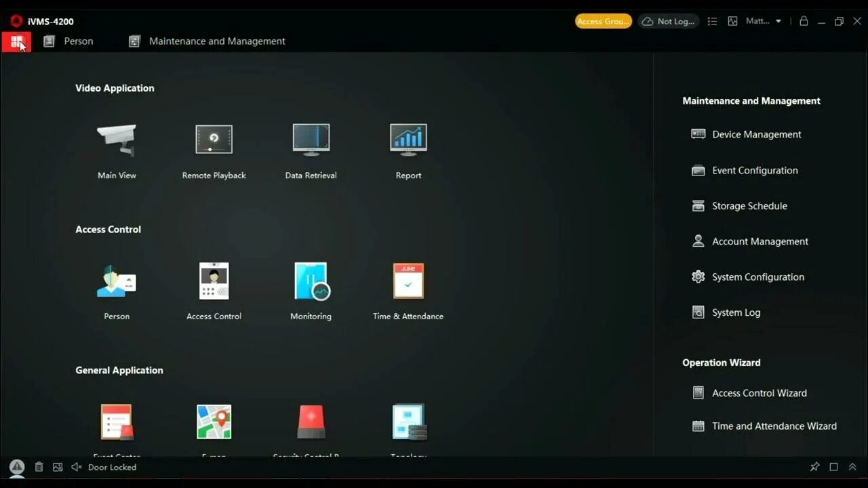868x488 pixels.
Task: Click the Door Locked status text
Action: click(112, 467)
